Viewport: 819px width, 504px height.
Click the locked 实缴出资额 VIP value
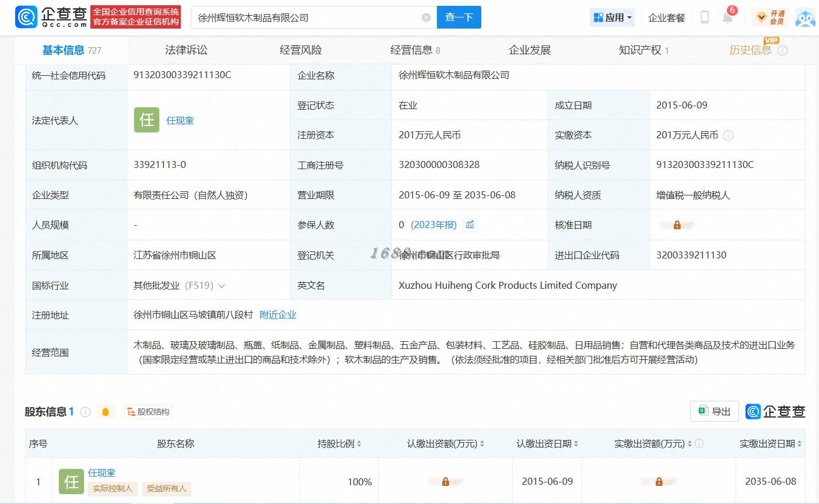pos(659,482)
